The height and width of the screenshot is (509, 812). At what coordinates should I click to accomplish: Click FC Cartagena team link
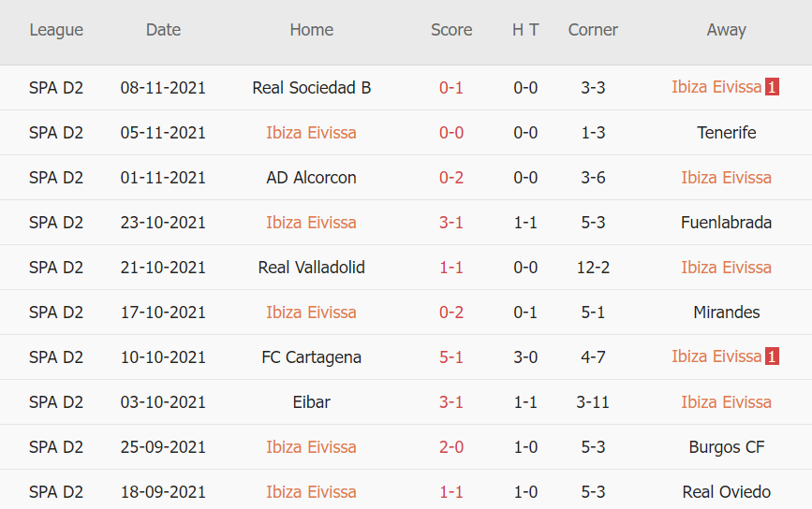tap(312, 357)
